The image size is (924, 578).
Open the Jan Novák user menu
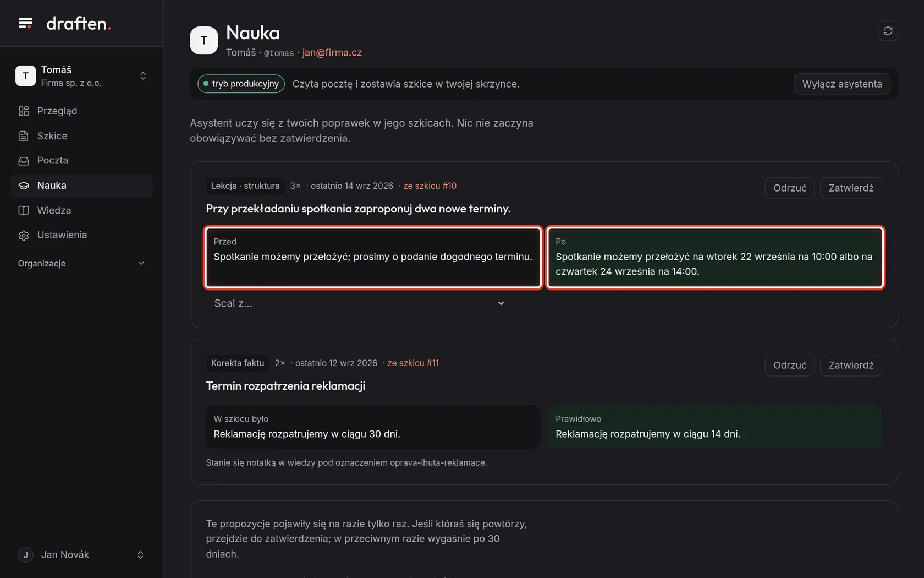click(x=81, y=555)
